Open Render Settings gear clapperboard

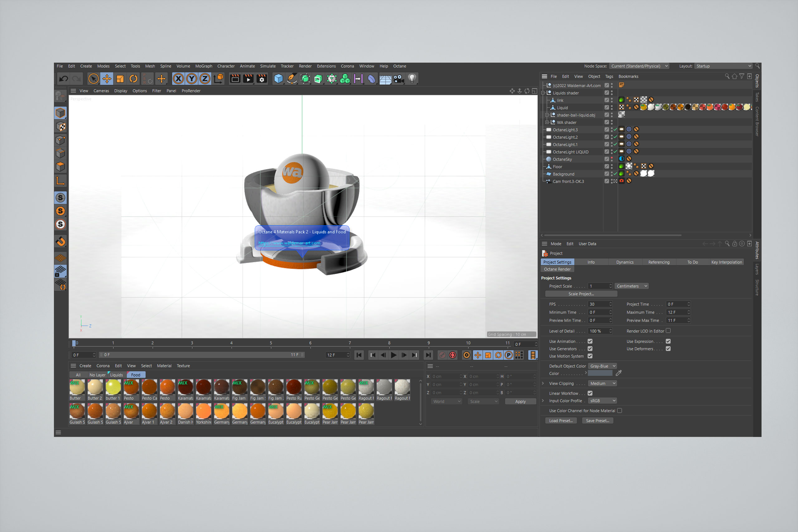[x=262, y=79]
